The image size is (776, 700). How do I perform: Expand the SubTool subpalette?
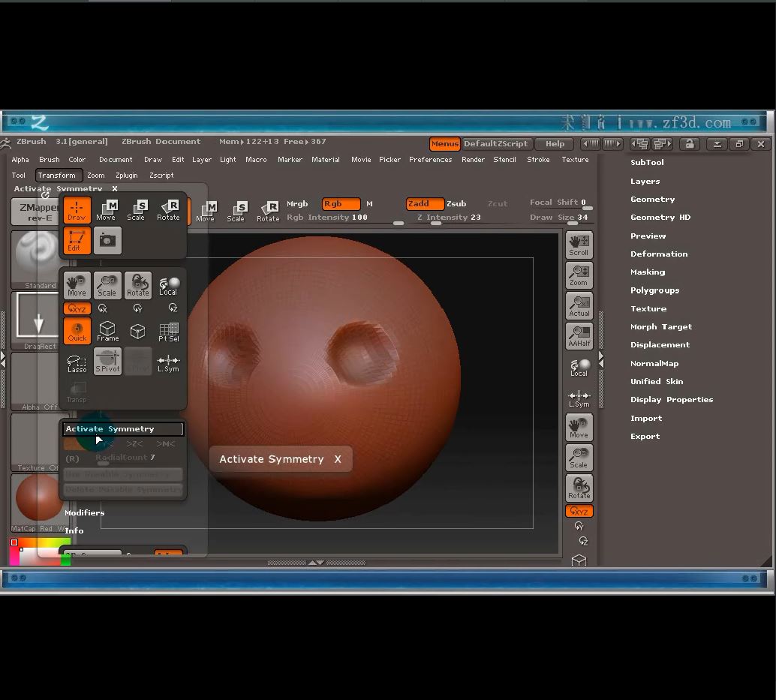coord(647,162)
